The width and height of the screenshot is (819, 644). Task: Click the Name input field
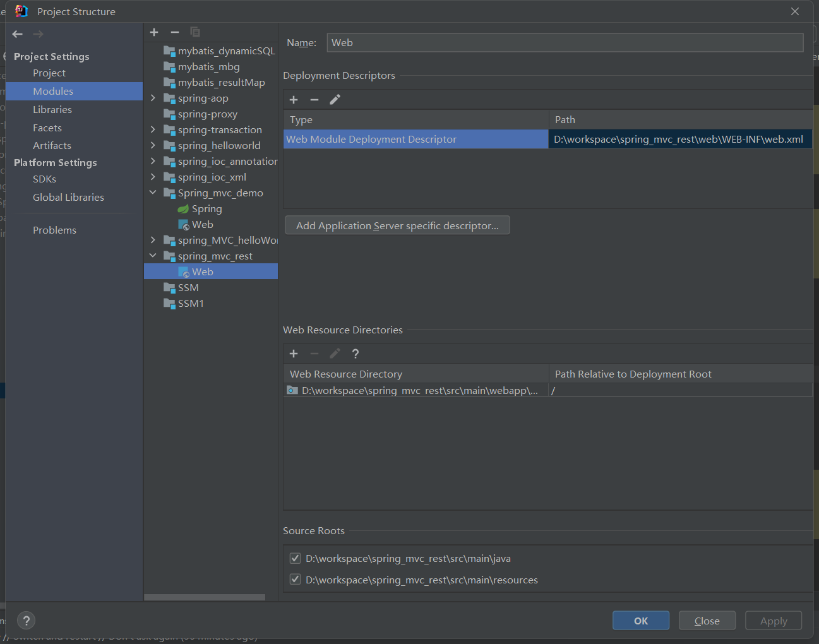point(565,43)
